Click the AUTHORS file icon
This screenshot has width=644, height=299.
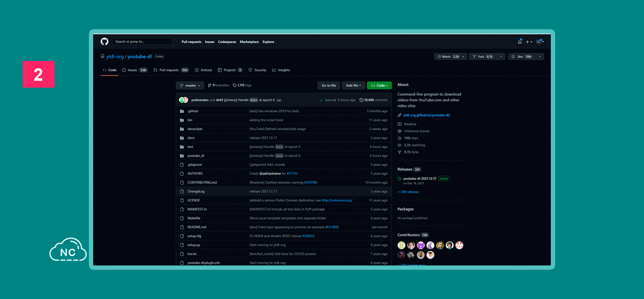pos(182,174)
